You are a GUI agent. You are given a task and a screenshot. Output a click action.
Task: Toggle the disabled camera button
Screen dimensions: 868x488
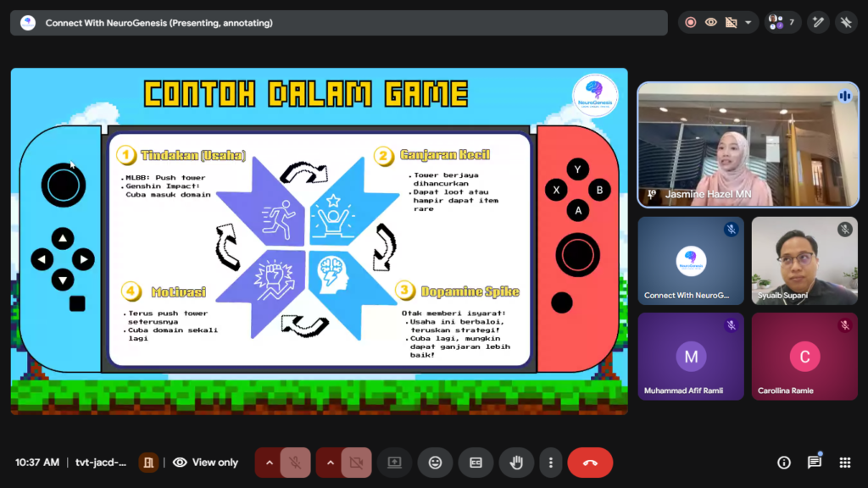tap(356, 463)
